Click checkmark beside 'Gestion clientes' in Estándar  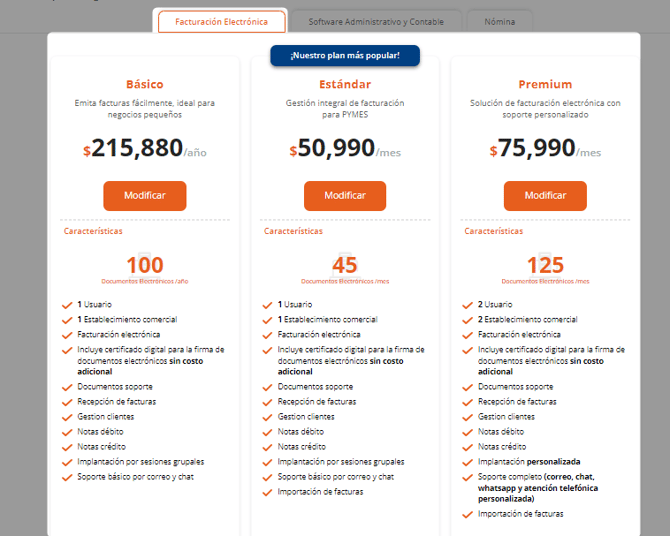click(x=267, y=418)
